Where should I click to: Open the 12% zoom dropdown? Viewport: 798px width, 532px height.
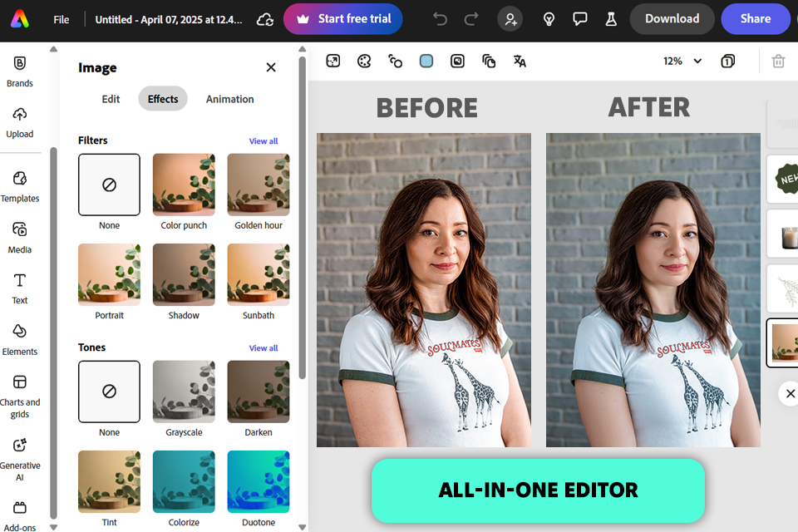pos(682,61)
